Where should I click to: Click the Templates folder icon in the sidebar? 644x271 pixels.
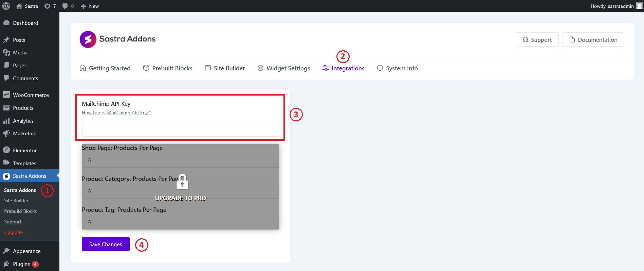[6, 163]
